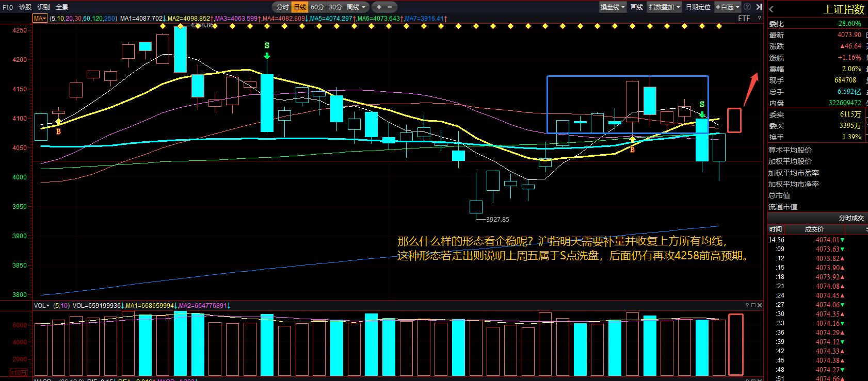
Task: Click 算术平均股价 in right panel
Action: click(790, 150)
